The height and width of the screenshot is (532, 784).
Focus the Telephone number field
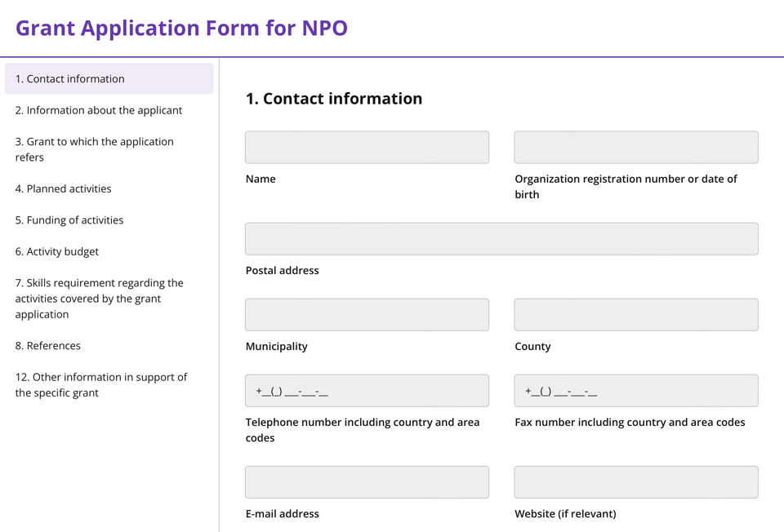click(x=367, y=391)
